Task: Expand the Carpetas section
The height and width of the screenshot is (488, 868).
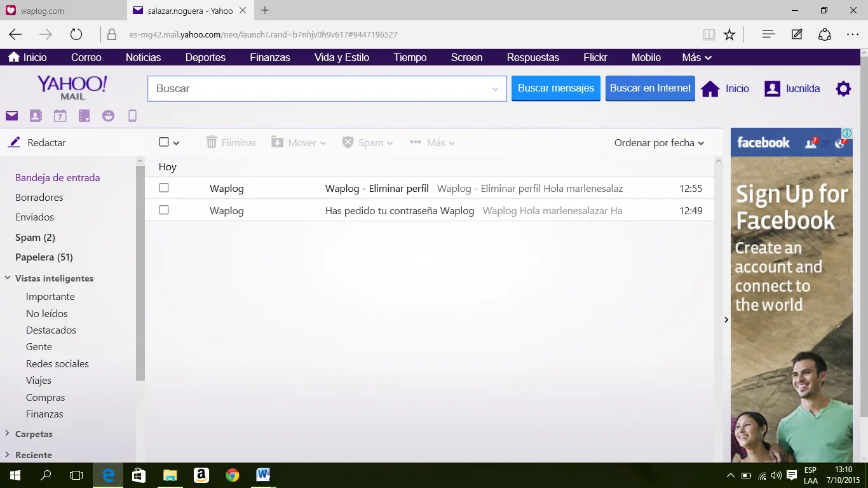Action: pos(7,433)
